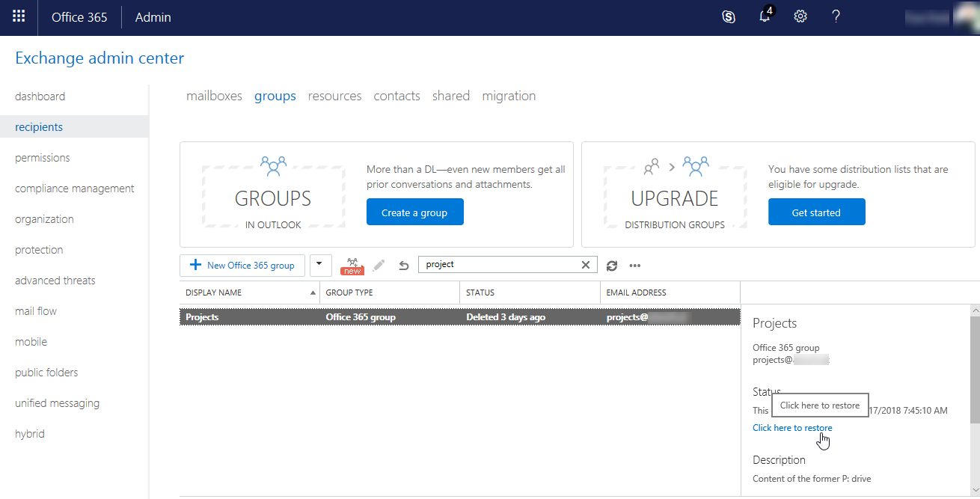Open the notifications bell

coord(765,16)
